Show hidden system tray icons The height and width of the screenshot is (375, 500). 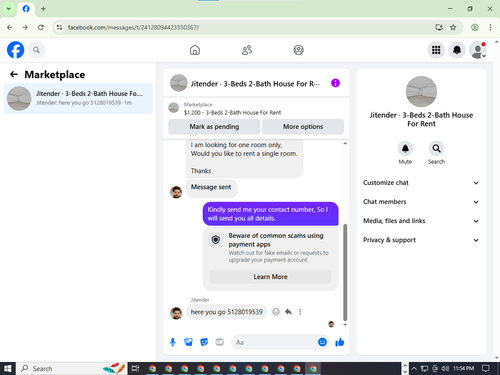[414, 368]
